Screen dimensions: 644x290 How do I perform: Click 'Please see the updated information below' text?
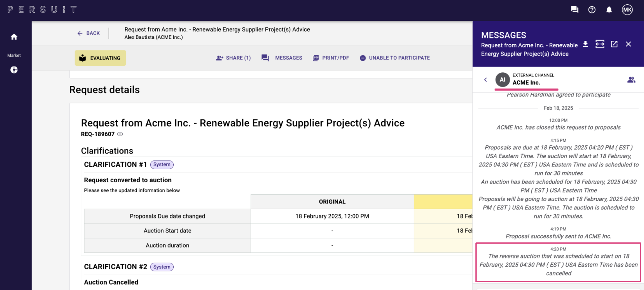tap(132, 190)
